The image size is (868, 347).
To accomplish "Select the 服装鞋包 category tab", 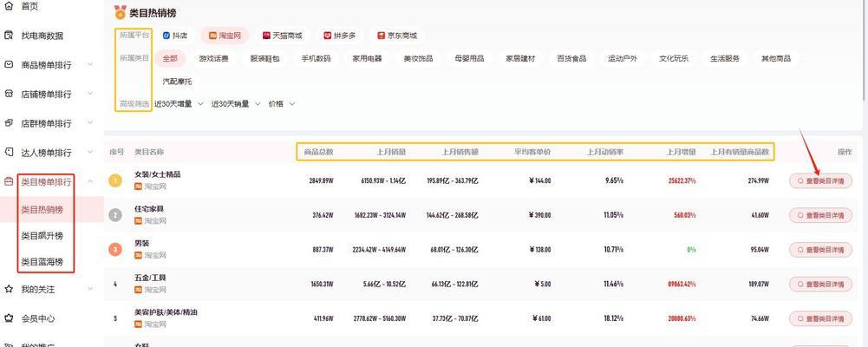I will [x=264, y=58].
